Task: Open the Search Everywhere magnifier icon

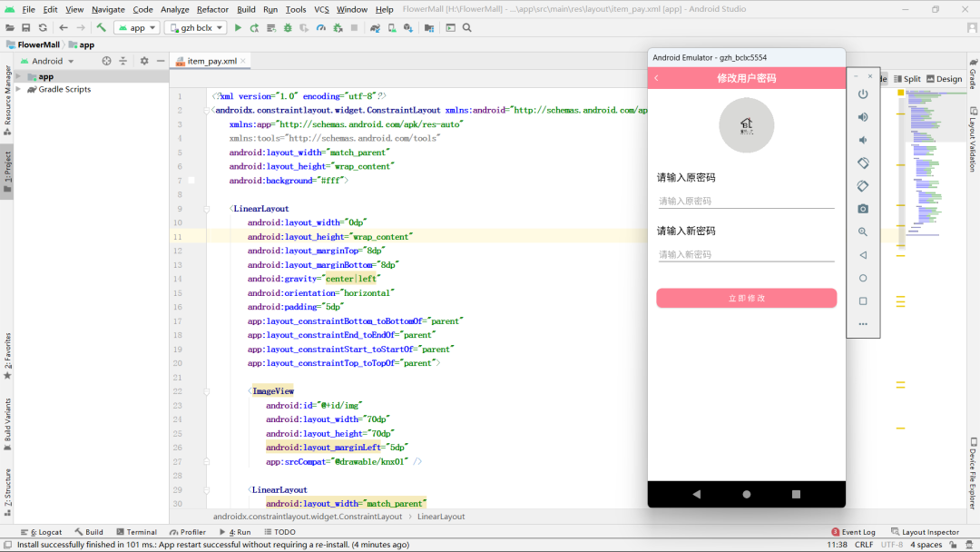Action: pos(467,28)
